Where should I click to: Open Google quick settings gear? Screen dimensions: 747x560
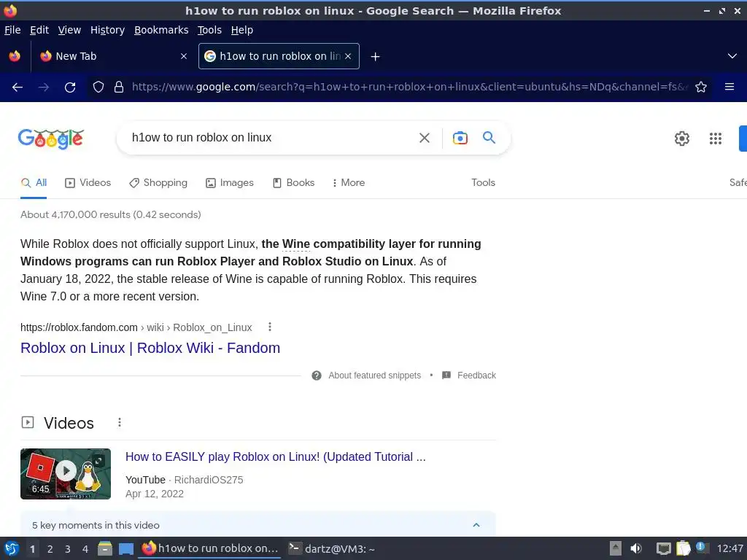click(682, 139)
